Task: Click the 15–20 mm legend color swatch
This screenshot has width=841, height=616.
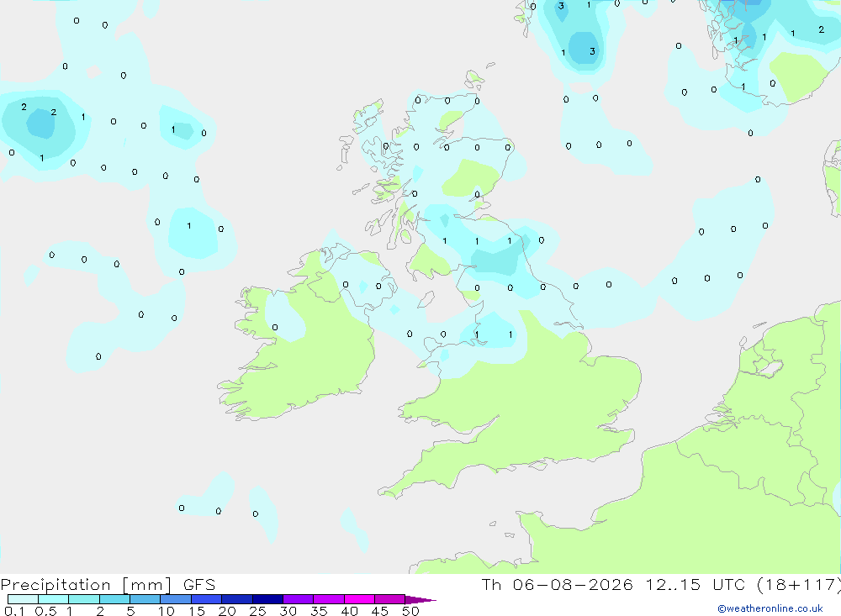Action: [206, 599]
